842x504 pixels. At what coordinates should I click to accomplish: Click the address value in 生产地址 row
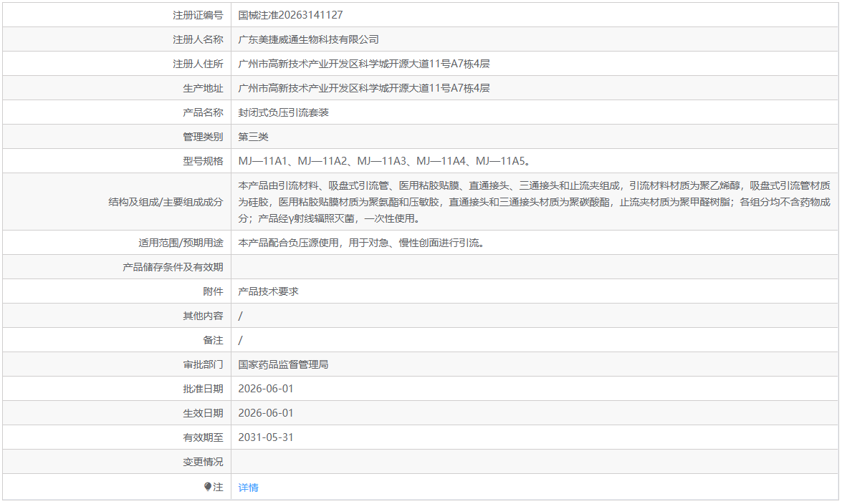click(363, 88)
